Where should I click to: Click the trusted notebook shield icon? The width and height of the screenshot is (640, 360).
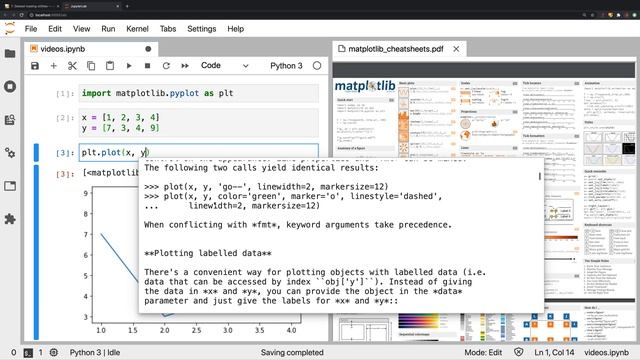(x=518, y=352)
